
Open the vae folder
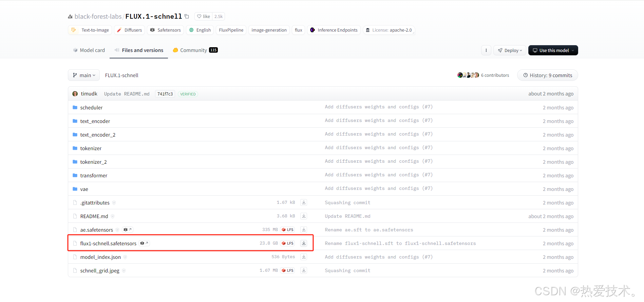(x=84, y=189)
